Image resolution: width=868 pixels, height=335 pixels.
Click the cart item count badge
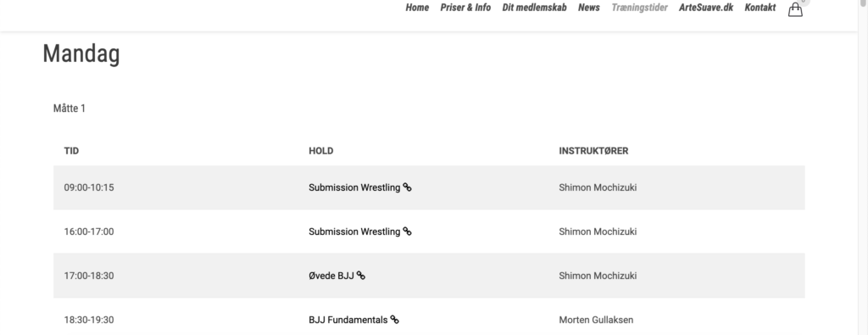click(x=804, y=2)
